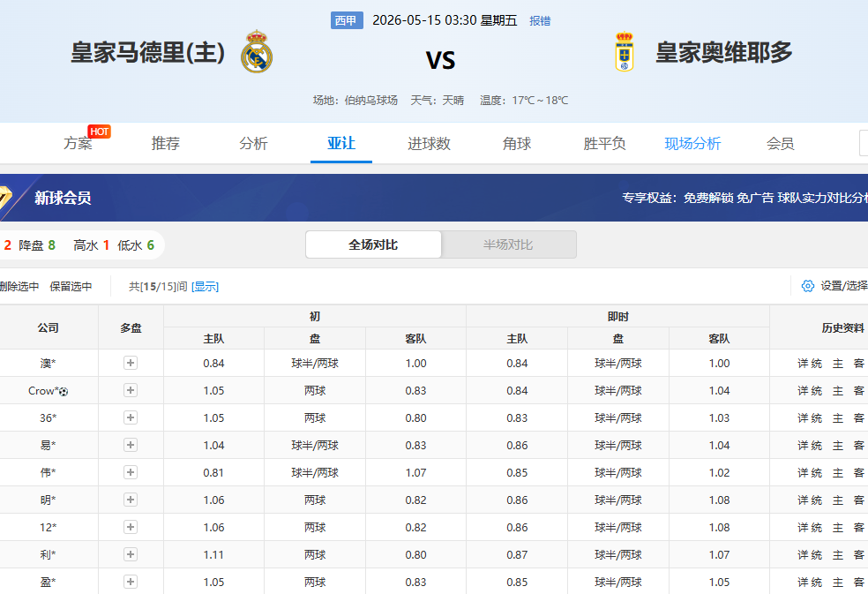Open 详 link in 伟* row
This screenshot has width=868, height=594.
click(x=803, y=473)
